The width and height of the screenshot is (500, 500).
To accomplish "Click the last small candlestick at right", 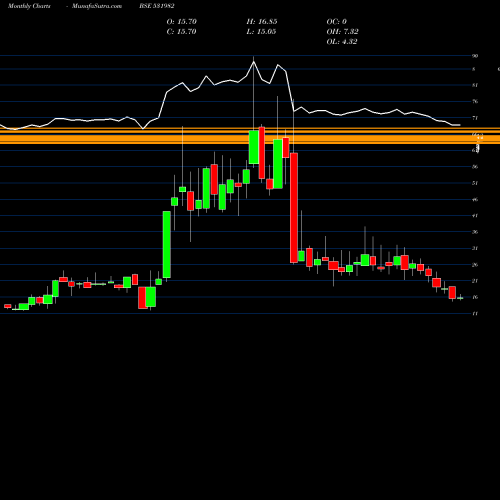I will (x=460, y=298).
